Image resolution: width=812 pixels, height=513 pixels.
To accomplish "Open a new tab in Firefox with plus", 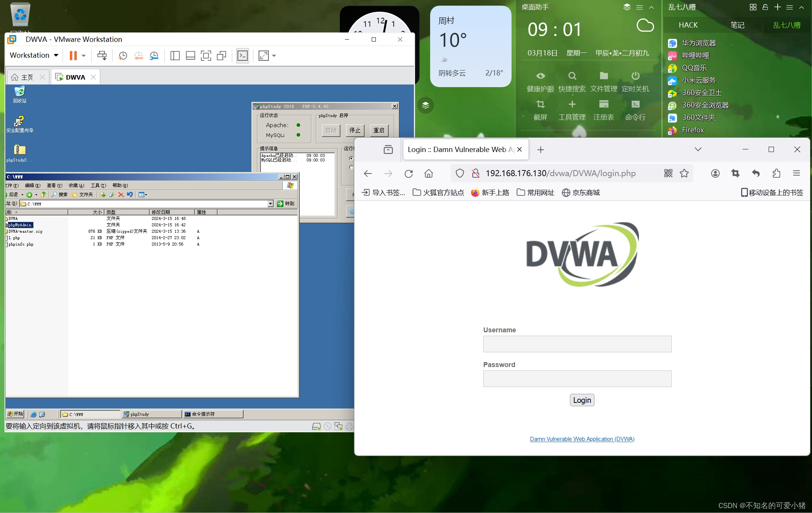I will (x=541, y=150).
